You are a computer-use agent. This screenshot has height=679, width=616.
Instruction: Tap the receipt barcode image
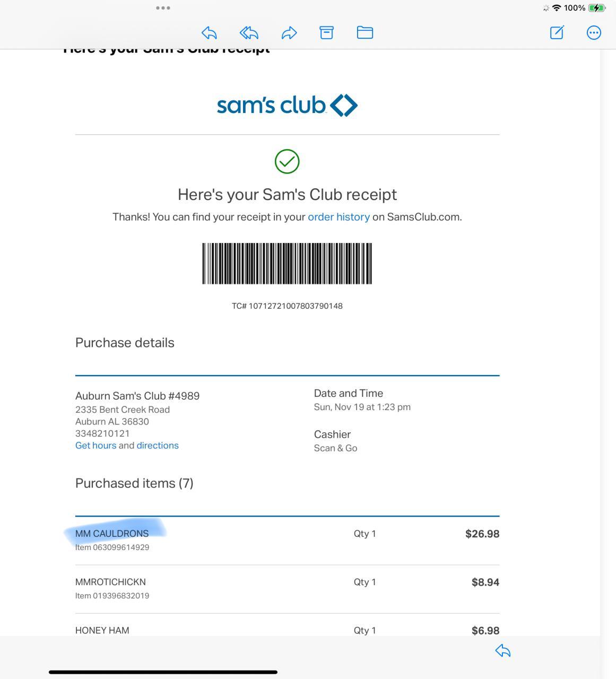(287, 264)
